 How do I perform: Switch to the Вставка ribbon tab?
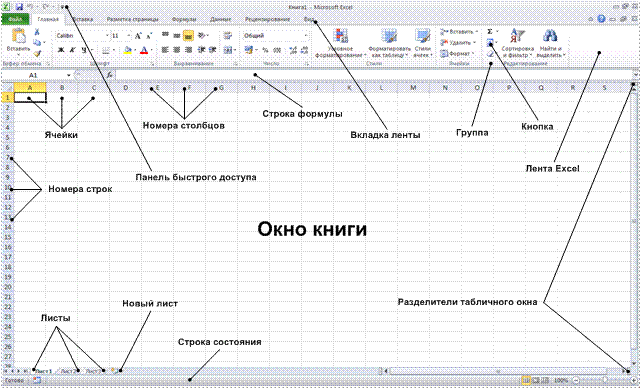pyautogui.click(x=82, y=19)
